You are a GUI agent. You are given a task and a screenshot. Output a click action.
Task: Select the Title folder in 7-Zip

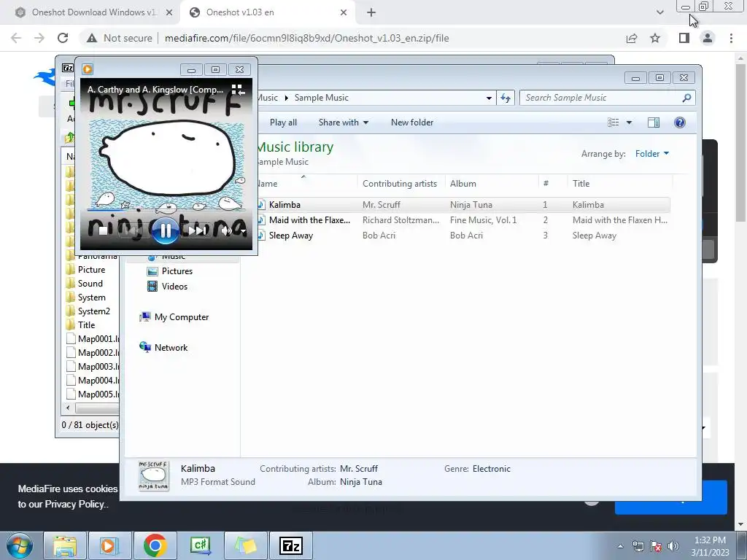[x=81, y=324]
